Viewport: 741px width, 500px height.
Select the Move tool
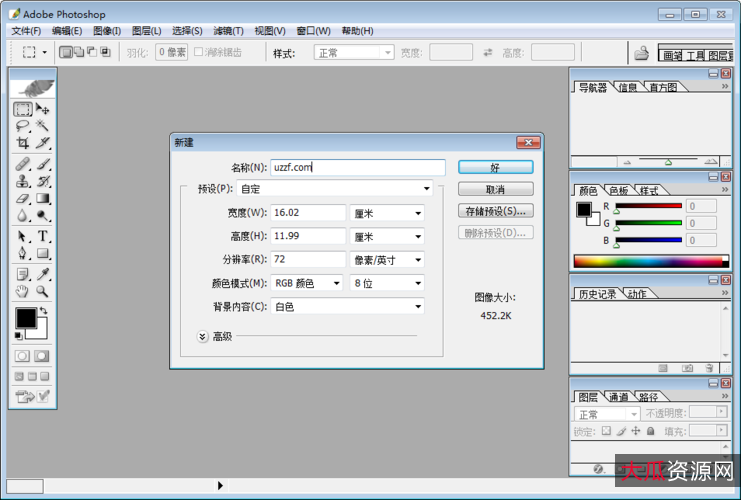pos(43,109)
